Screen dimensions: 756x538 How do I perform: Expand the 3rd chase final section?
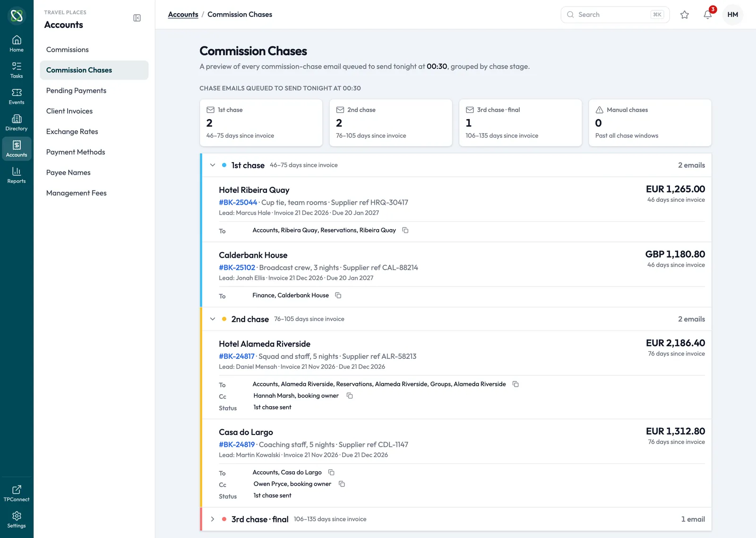[x=213, y=519]
